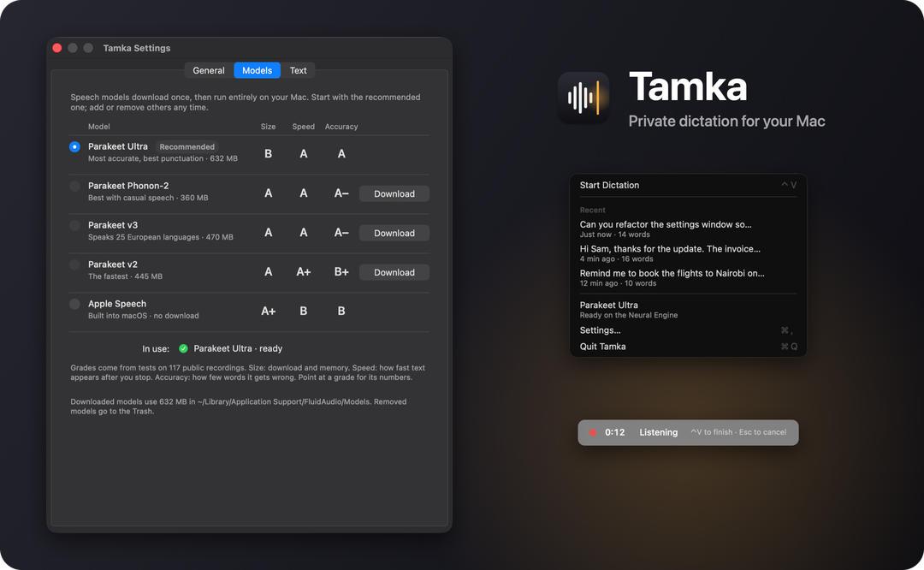The height and width of the screenshot is (570, 924).
Task: Download the Parakeet v3 model
Action: click(394, 234)
